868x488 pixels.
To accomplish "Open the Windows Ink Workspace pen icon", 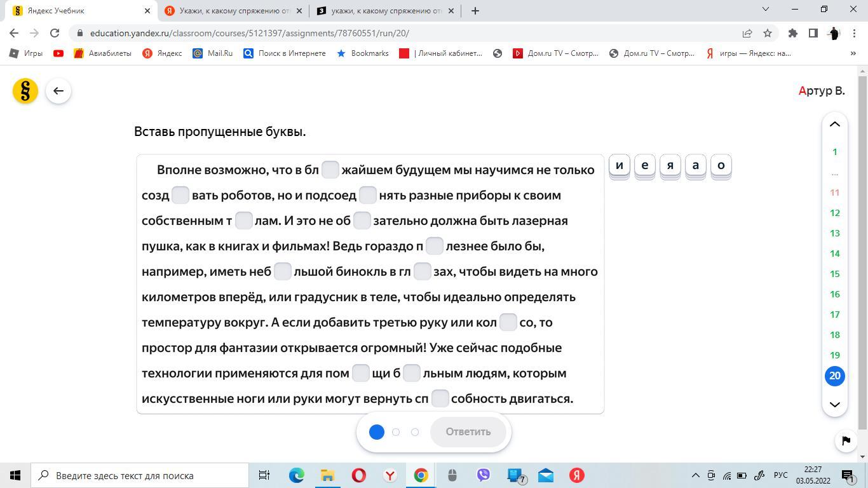I will coord(759,475).
